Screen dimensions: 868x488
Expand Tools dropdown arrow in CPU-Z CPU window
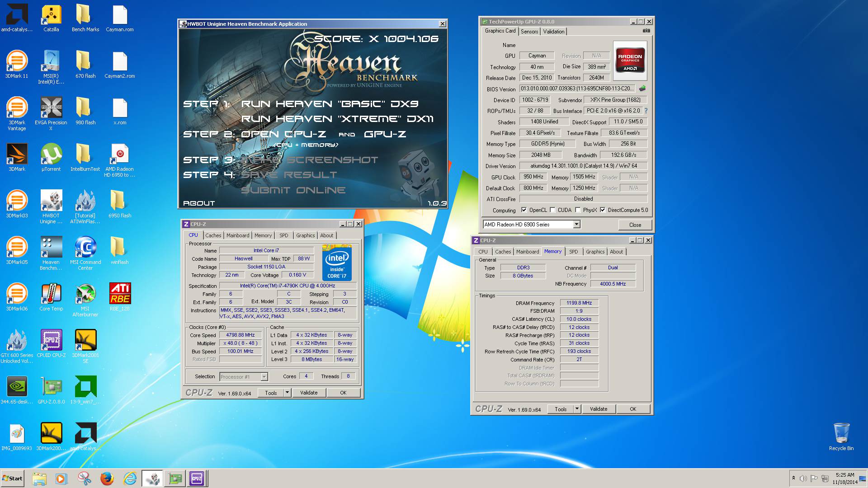coord(287,393)
